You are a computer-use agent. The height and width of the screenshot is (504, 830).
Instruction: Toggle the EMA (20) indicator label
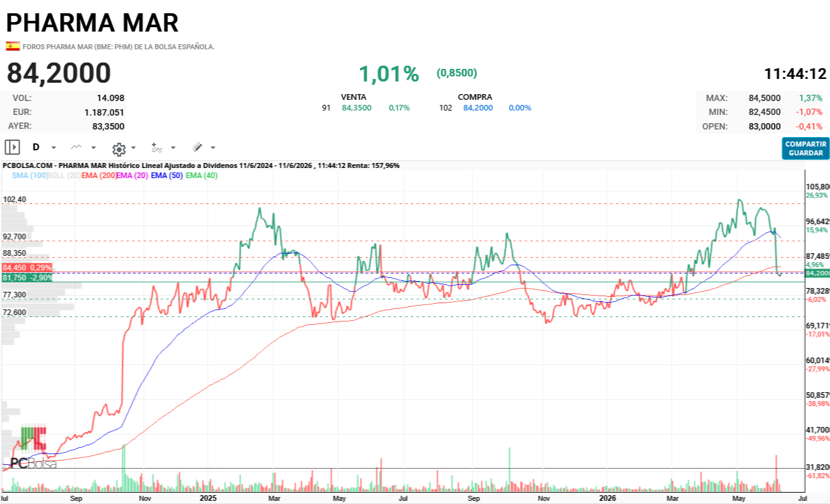tap(132, 176)
